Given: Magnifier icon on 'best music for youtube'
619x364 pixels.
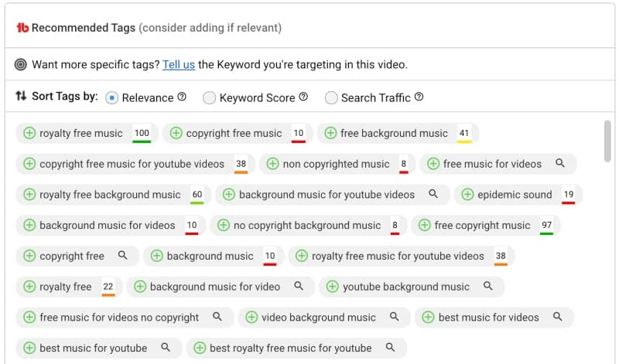Looking at the screenshot, I should coord(166,347).
